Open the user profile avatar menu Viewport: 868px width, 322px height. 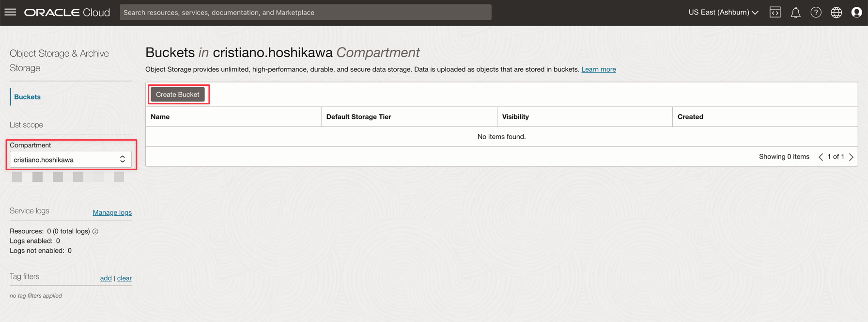(x=856, y=13)
